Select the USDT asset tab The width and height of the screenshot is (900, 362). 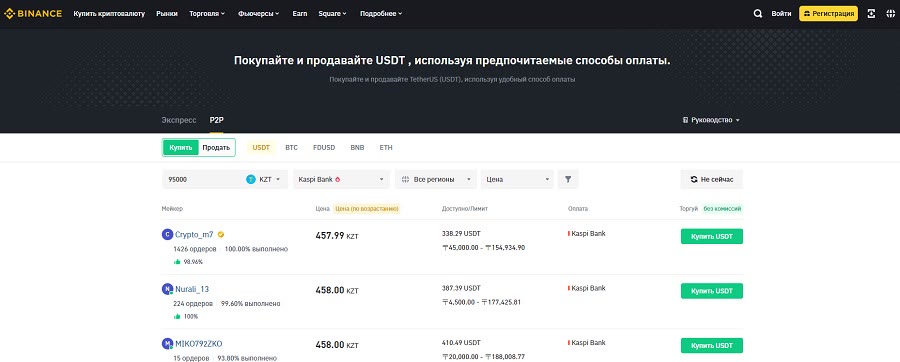[x=261, y=147]
